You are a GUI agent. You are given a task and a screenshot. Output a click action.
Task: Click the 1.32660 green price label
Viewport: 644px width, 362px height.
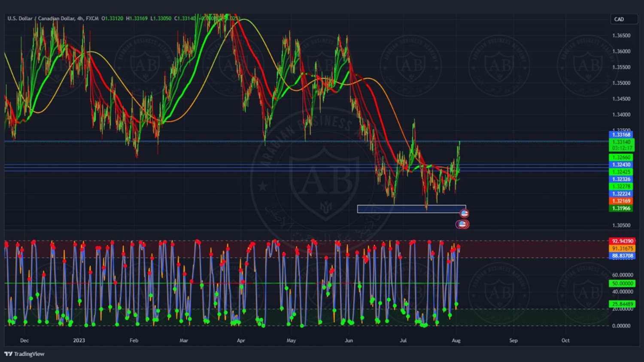tap(621, 157)
